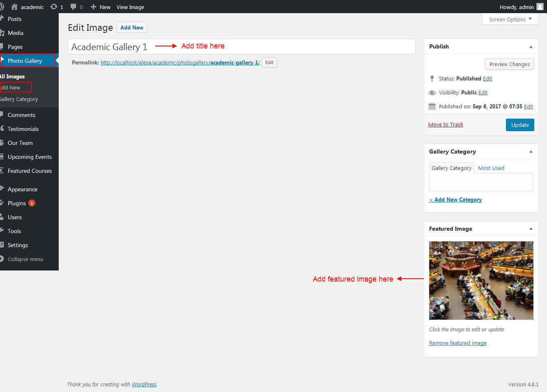Open the academic-gallery-1 permalink URL

click(x=180, y=62)
